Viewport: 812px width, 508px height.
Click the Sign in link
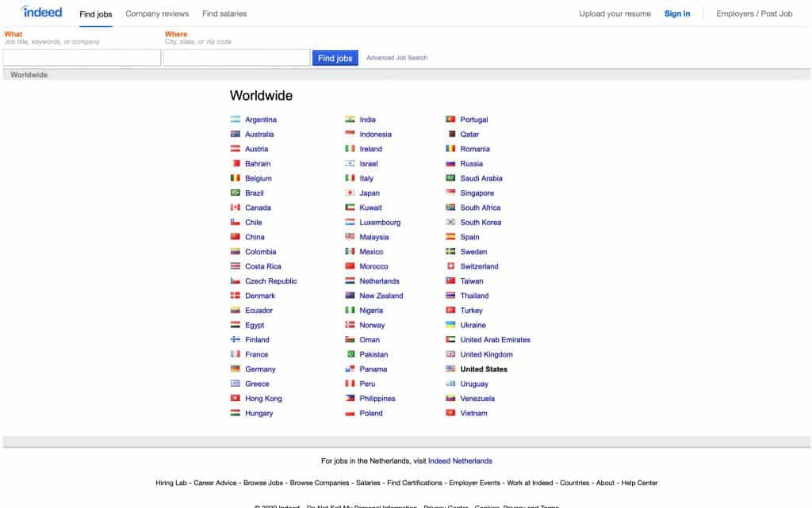point(676,13)
